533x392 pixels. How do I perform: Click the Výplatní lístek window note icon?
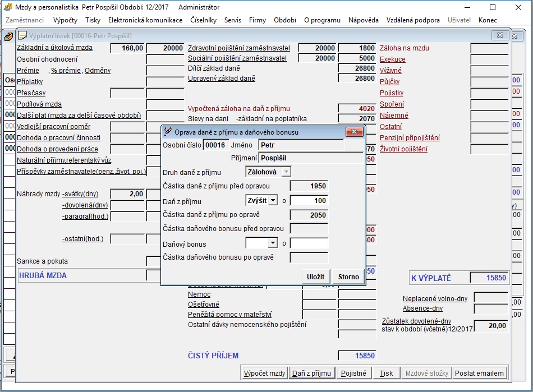[22, 35]
